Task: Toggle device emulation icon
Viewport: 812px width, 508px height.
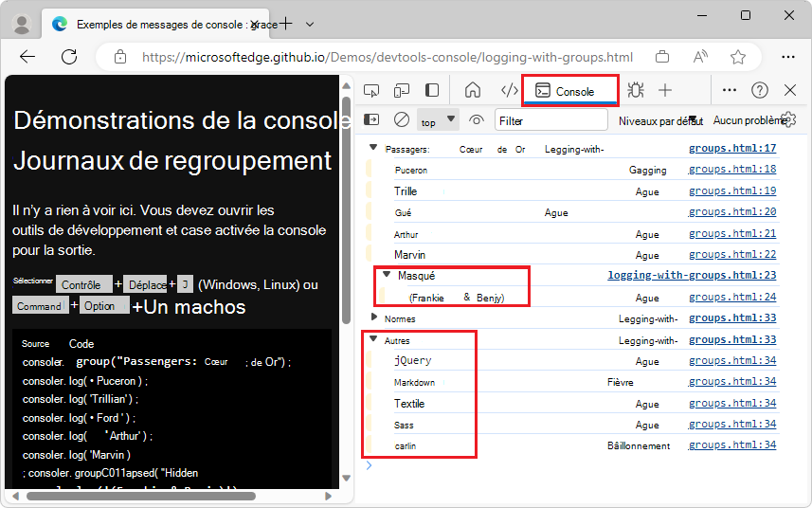Action: click(402, 91)
